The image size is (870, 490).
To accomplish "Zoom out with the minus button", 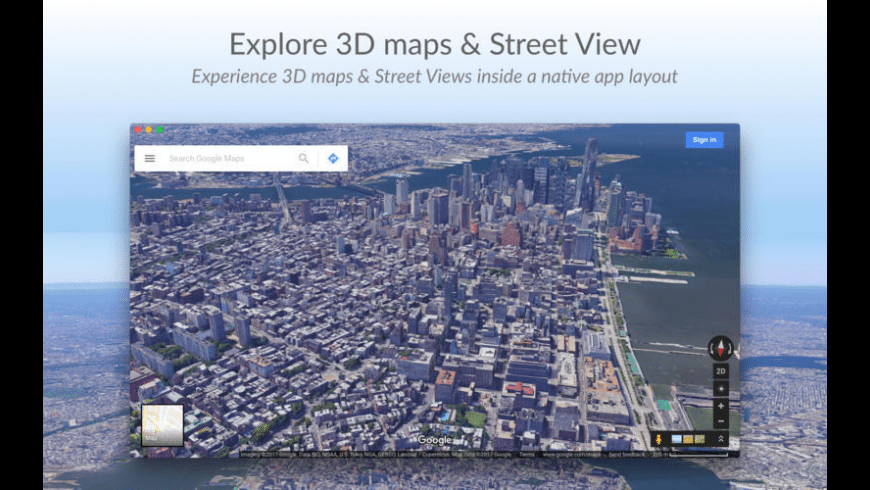I will pyautogui.click(x=721, y=421).
